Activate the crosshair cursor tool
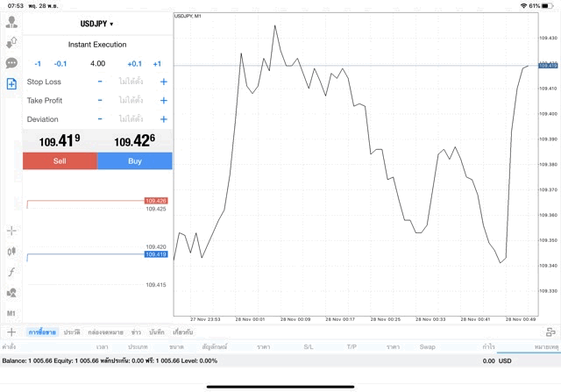 point(11,231)
